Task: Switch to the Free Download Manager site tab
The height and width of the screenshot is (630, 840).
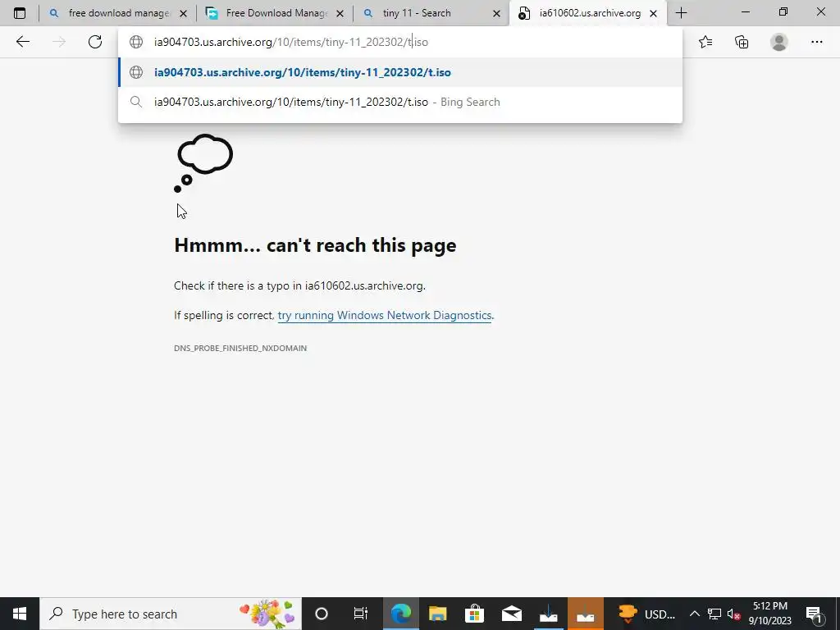Action: coord(275,13)
